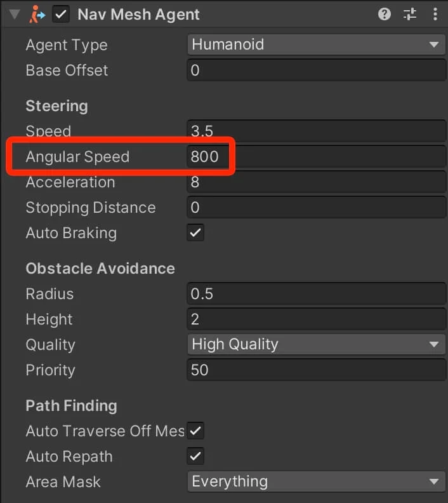Open the component presets slider icon
Image resolution: width=448 pixels, height=503 pixels.
(x=409, y=14)
